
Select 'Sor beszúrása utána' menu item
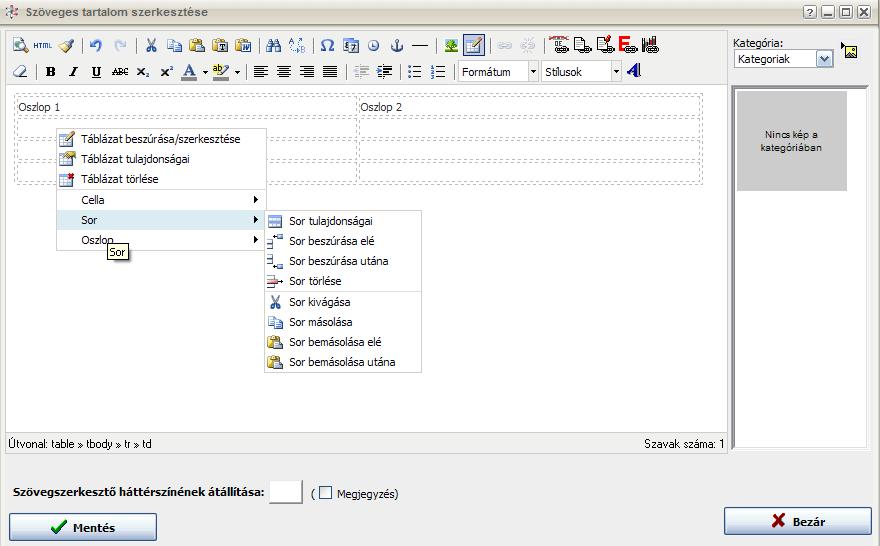(338, 261)
